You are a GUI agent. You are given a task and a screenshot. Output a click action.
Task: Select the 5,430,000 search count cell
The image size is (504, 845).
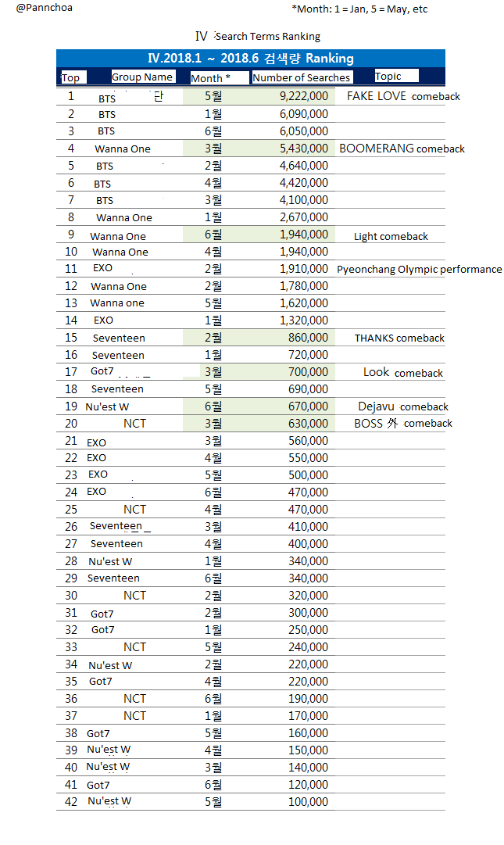(x=303, y=149)
